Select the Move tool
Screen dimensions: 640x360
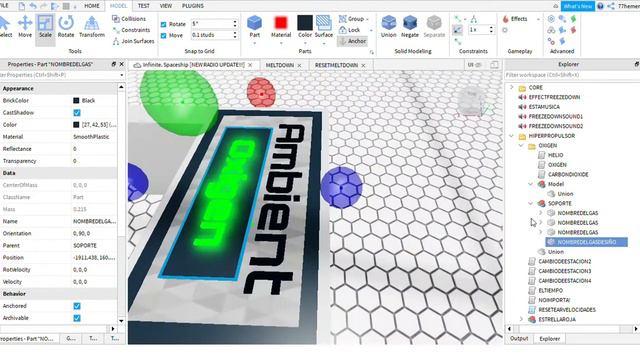pyautogui.click(x=25, y=27)
